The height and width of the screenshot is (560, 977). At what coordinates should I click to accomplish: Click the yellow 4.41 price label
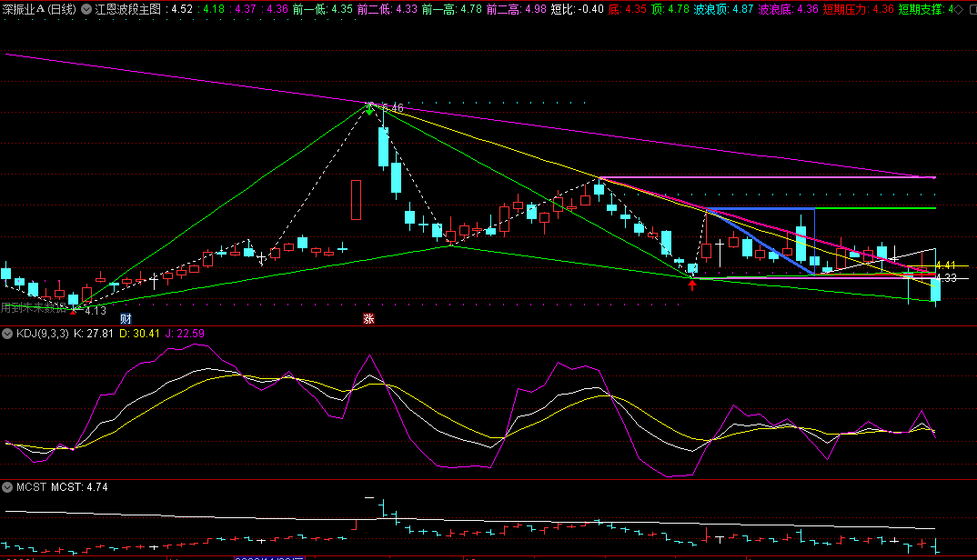click(946, 266)
